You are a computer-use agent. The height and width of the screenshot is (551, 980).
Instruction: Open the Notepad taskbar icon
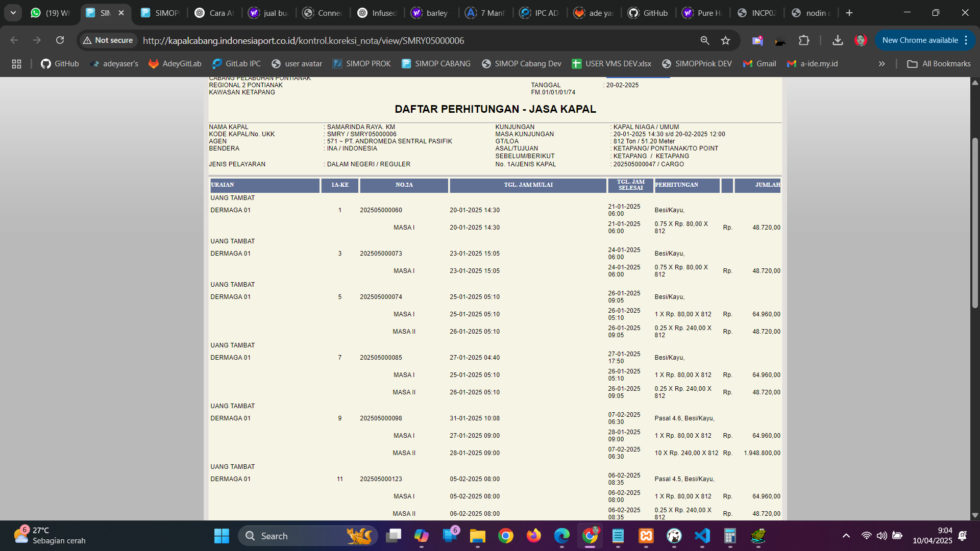click(x=618, y=536)
